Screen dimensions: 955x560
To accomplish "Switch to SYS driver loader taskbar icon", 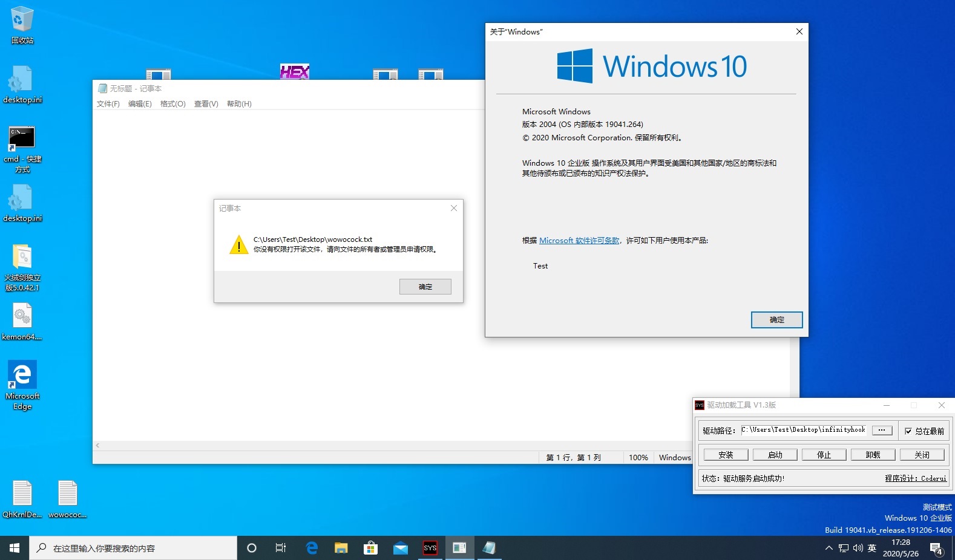I will coord(430,548).
